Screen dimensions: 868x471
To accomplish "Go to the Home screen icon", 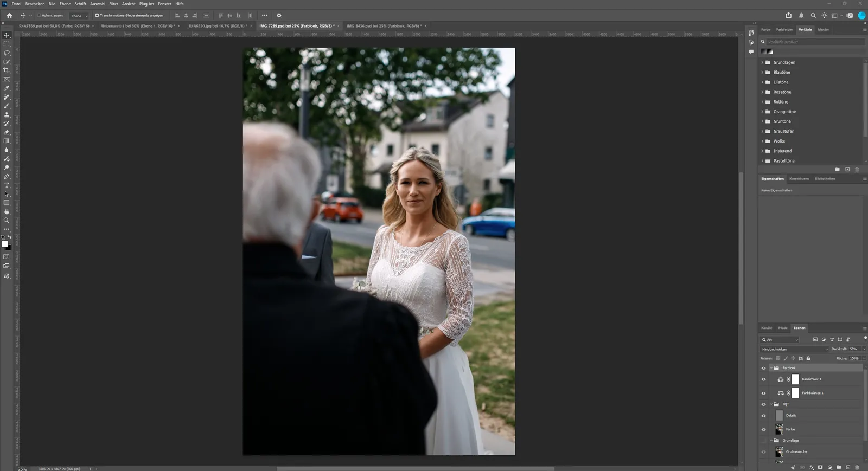I will pyautogui.click(x=9, y=16).
